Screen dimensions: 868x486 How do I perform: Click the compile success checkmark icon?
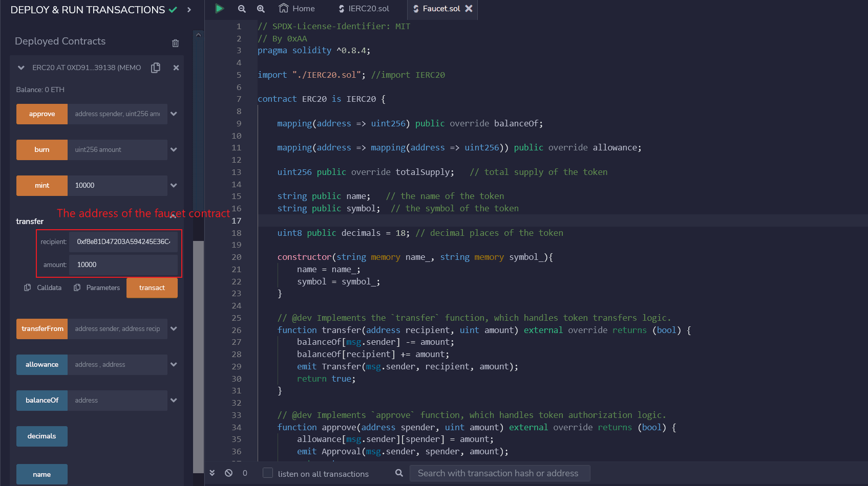pos(173,10)
